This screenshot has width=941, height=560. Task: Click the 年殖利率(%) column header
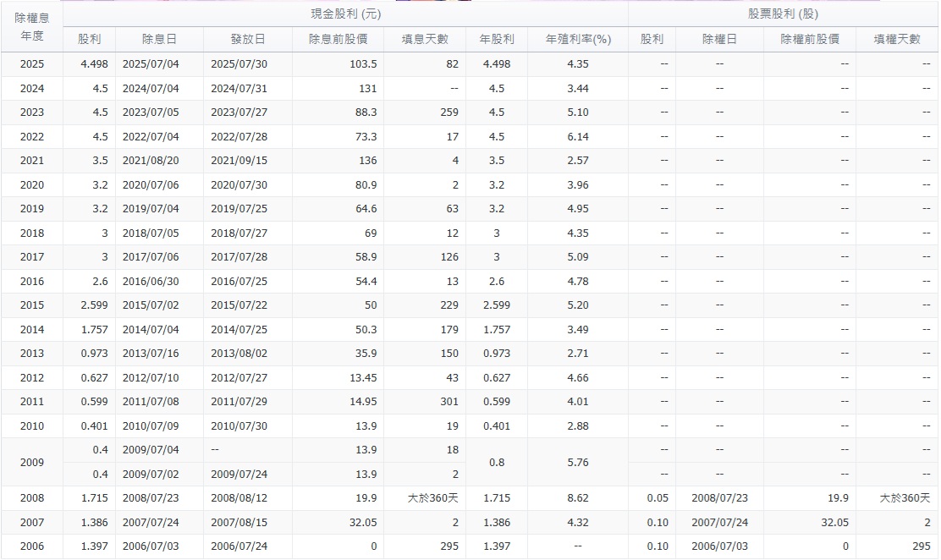(578, 39)
